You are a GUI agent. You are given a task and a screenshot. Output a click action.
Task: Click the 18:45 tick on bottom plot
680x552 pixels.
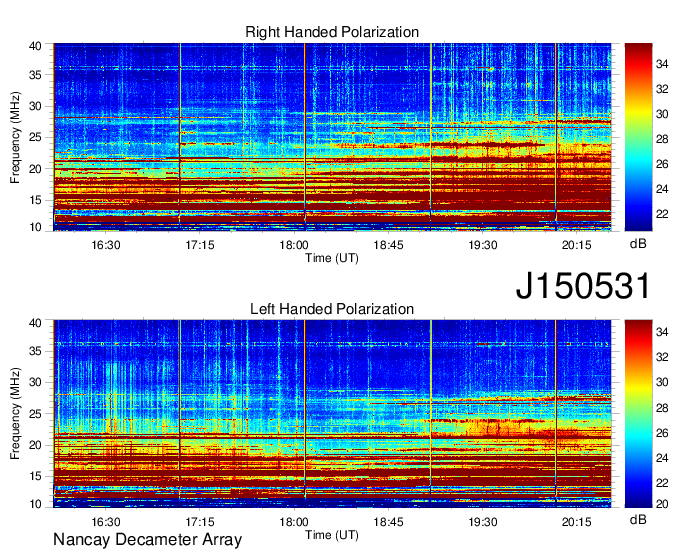click(x=388, y=522)
